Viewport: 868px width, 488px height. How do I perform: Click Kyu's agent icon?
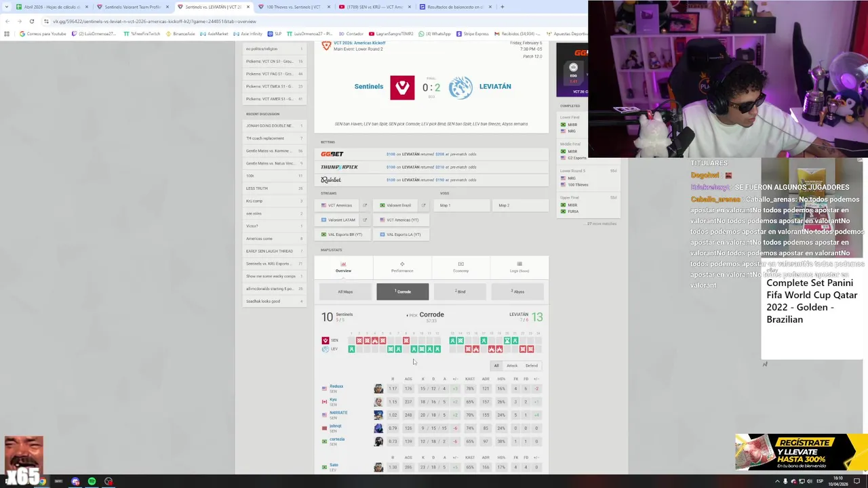[378, 402]
